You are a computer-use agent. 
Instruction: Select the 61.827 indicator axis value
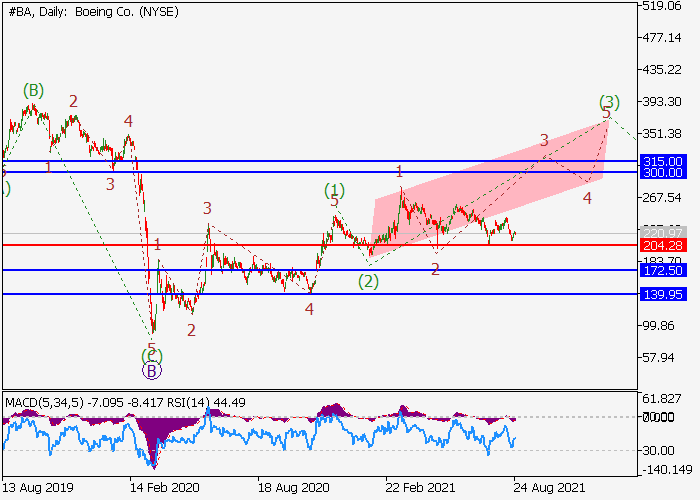point(662,399)
